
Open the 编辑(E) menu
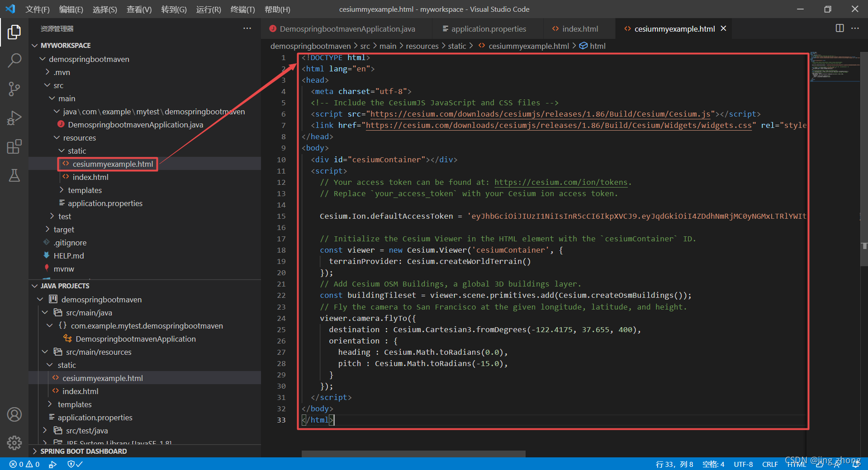coord(71,9)
